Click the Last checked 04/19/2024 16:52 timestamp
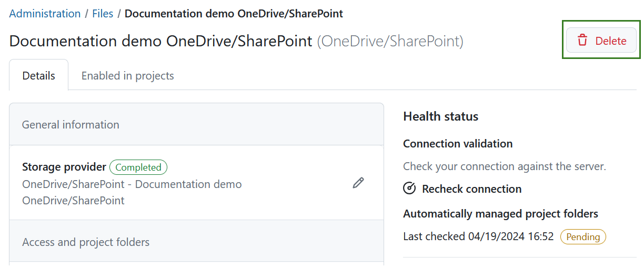The height and width of the screenshot is (267, 644). (x=478, y=236)
